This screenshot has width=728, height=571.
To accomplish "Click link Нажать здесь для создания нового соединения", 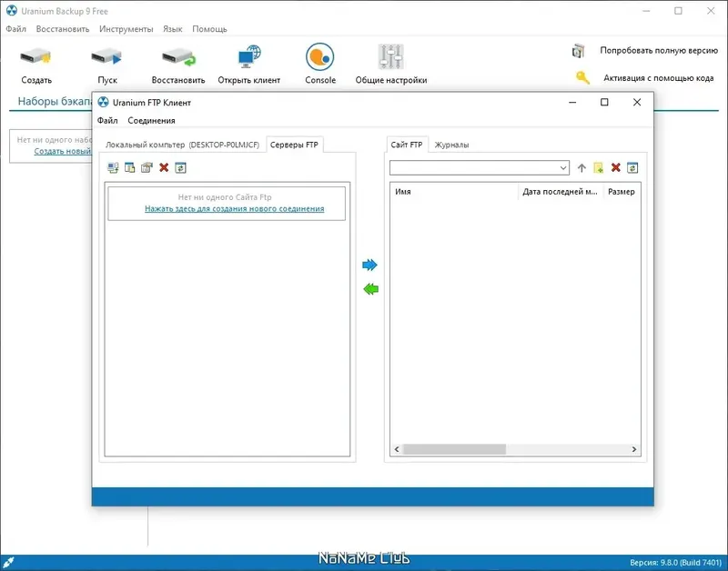I will 235,209.
